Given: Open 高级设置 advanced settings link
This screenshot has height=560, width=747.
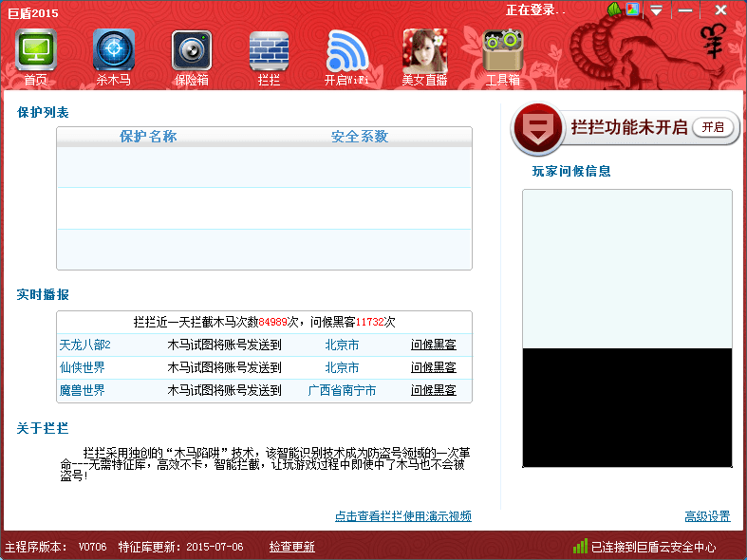Looking at the screenshot, I should (x=707, y=516).
